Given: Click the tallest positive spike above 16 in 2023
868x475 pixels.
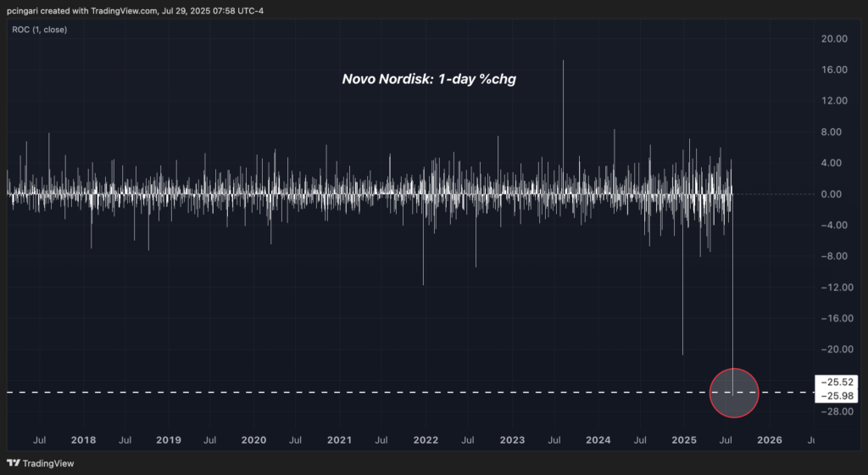Looking at the screenshot, I should (x=564, y=126).
